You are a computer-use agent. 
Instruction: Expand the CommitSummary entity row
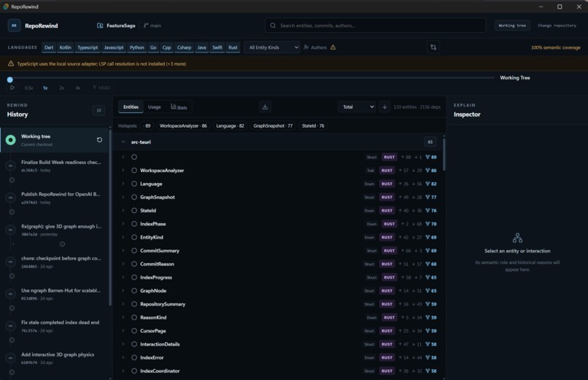click(123, 251)
